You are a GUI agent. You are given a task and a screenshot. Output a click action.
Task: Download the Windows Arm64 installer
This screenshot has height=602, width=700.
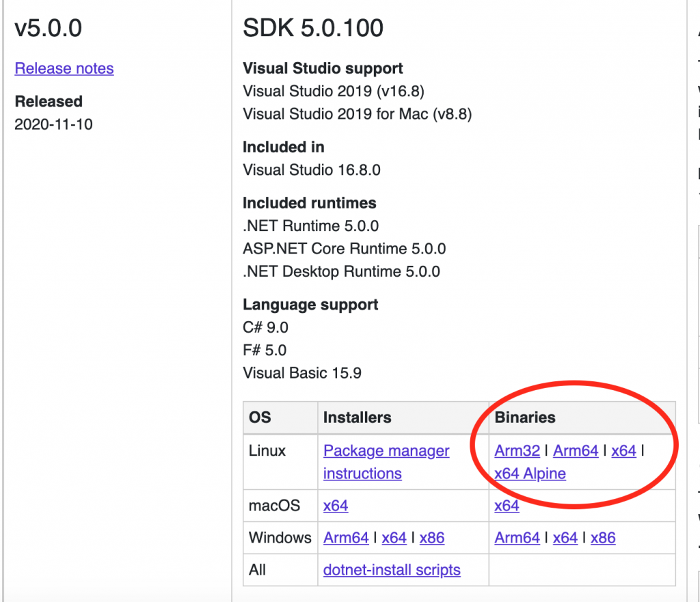(x=346, y=538)
